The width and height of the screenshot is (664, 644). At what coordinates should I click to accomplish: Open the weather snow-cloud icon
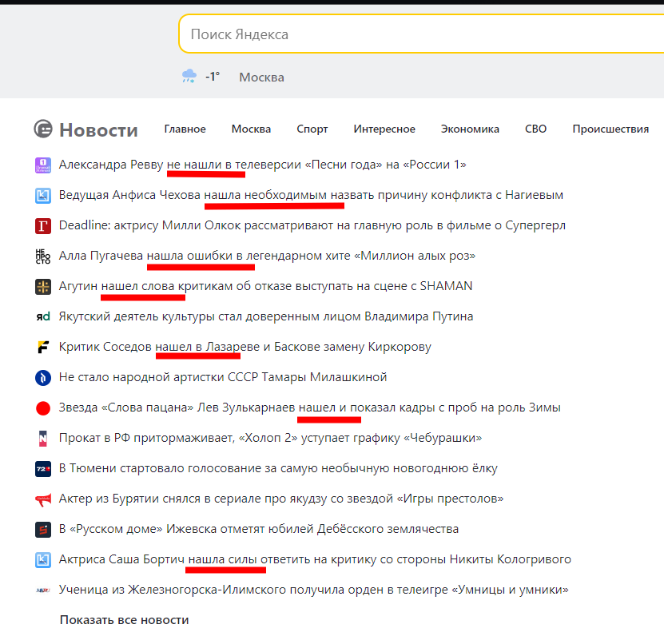coord(189,77)
